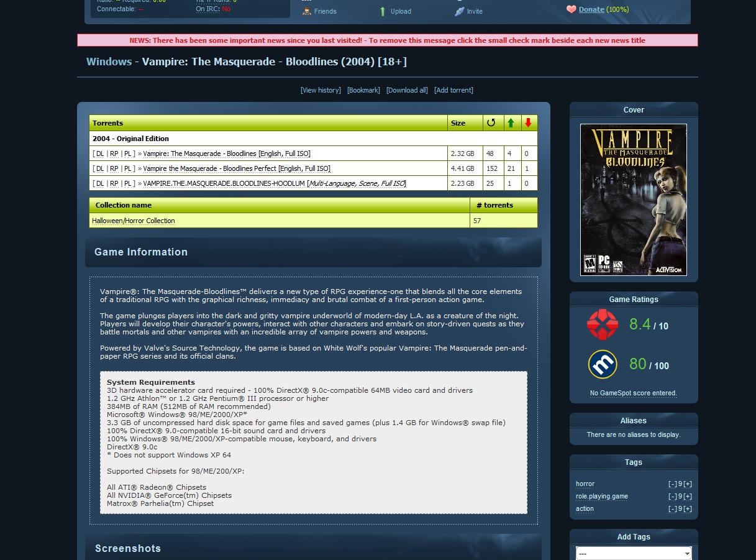Click PL for Bloodlines Perfect torrent

click(127, 168)
